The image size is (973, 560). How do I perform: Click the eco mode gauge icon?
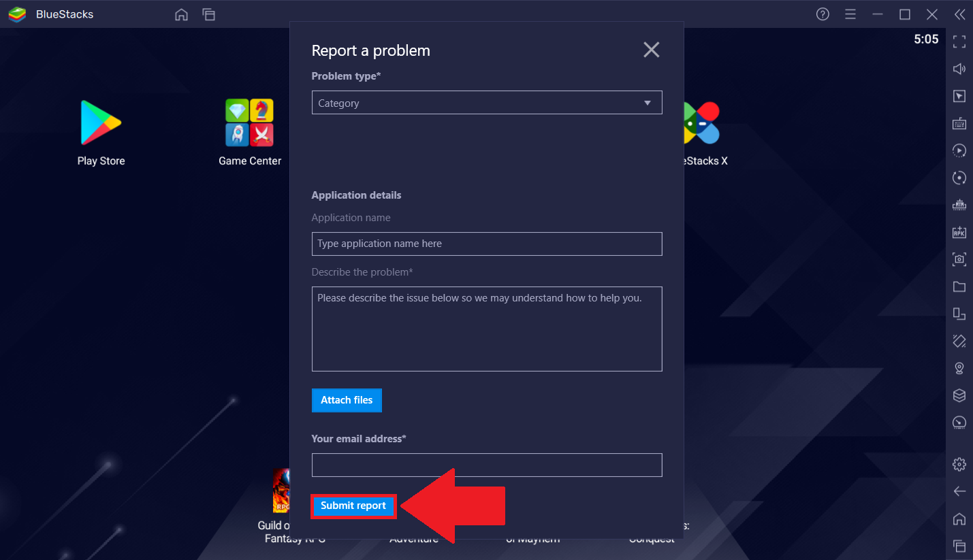(x=959, y=423)
